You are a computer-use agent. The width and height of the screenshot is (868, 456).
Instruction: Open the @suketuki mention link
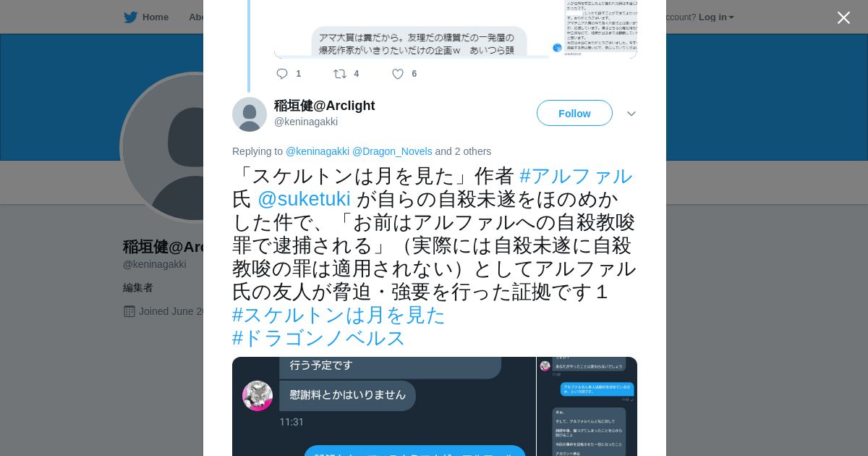click(304, 199)
